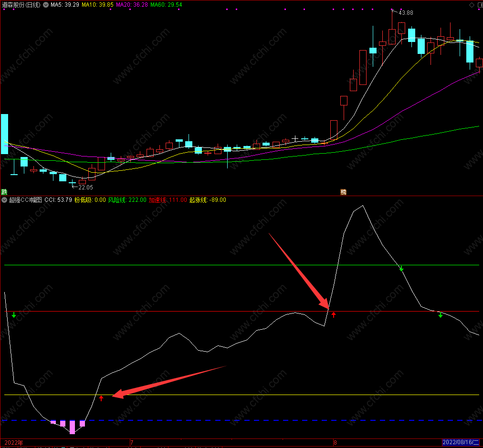Click the tallest pink 粉低吸 bar
483x448 pixels.
[x=73, y=427]
